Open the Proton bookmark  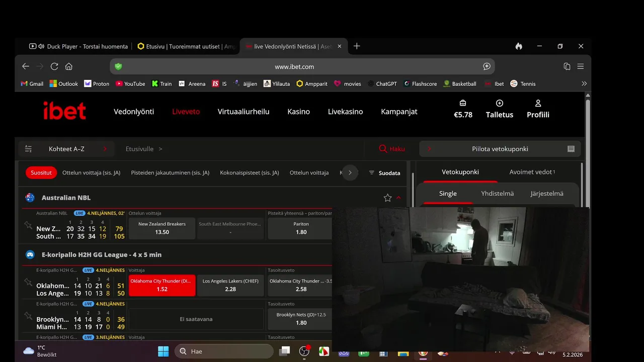[x=97, y=84]
